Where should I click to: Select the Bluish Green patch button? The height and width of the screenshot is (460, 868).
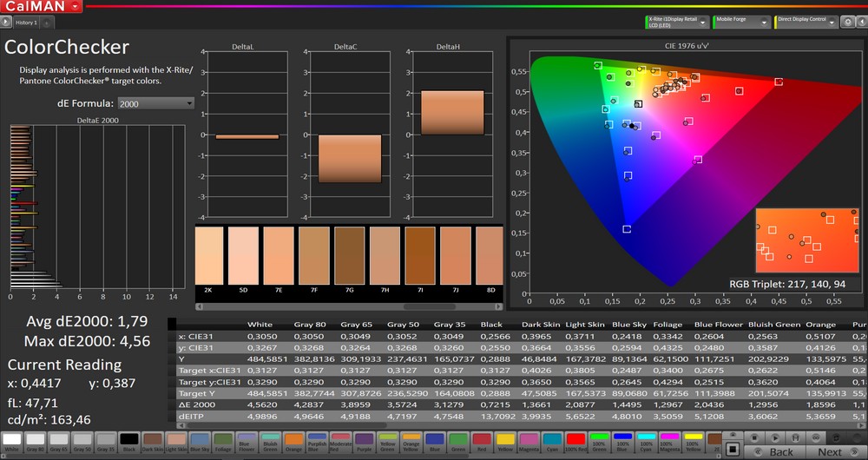[270, 443]
